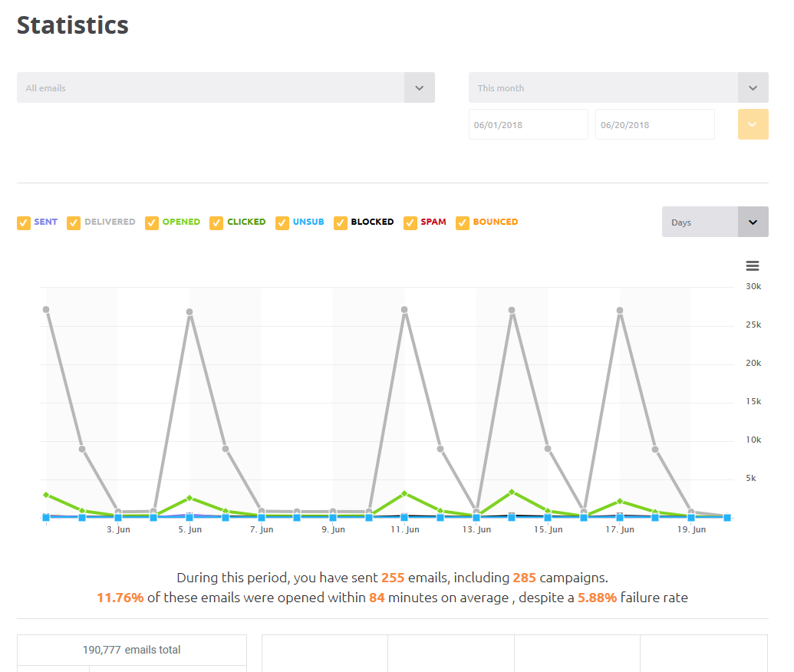Click the 285 campaigns count
794x672 pixels.
524,578
